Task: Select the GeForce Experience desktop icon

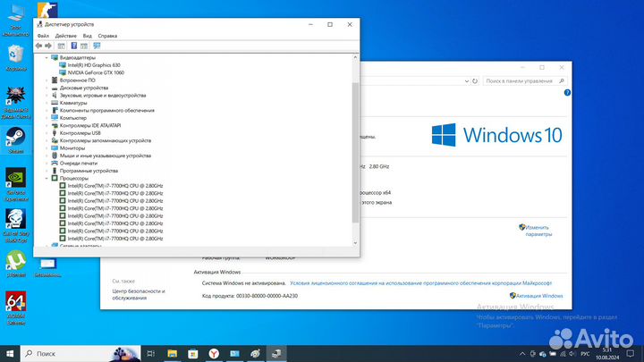Action: coord(15,181)
